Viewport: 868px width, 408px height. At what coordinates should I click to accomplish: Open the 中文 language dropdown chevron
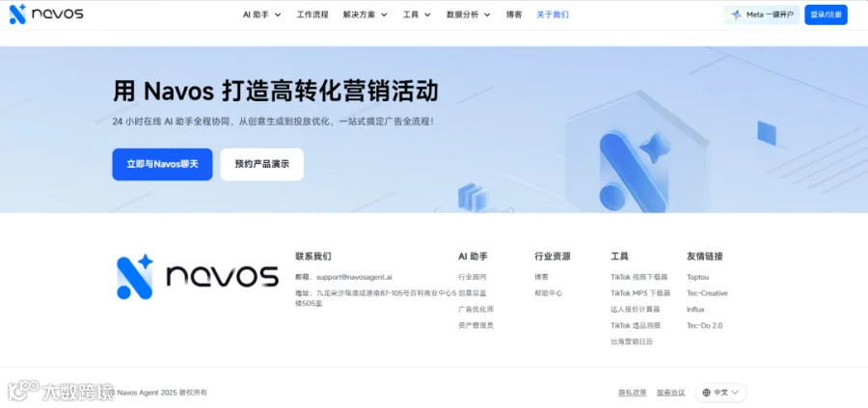(x=735, y=393)
